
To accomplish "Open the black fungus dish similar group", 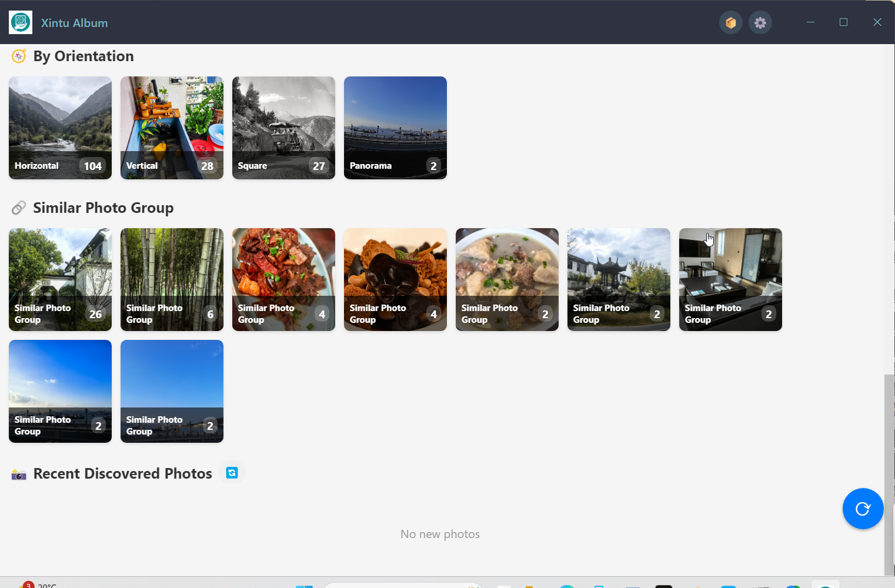I will coord(395,279).
